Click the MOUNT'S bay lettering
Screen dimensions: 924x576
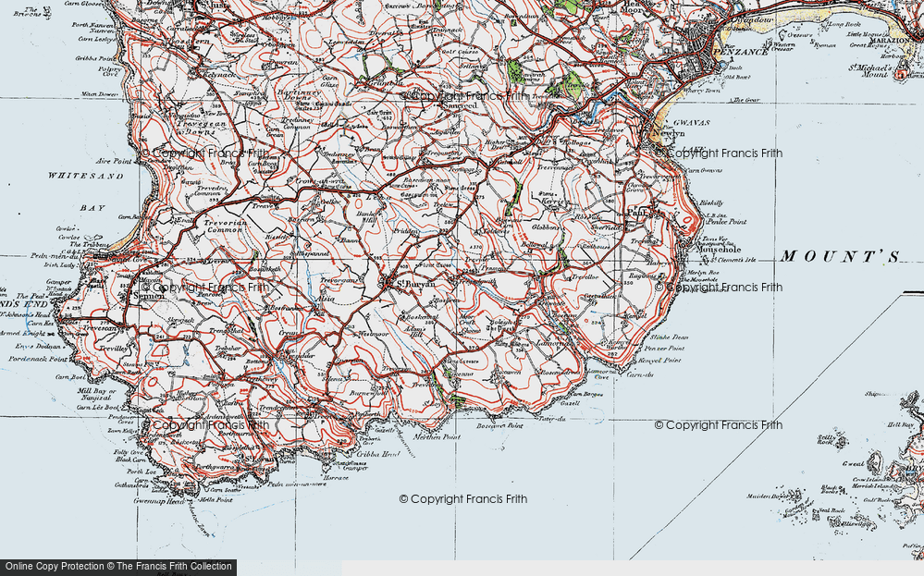(841, 256)
